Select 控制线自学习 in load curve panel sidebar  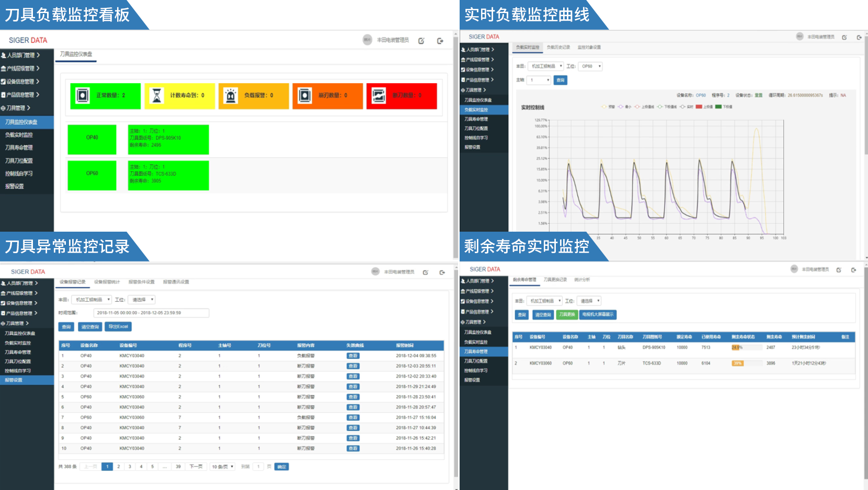(476, 138)
